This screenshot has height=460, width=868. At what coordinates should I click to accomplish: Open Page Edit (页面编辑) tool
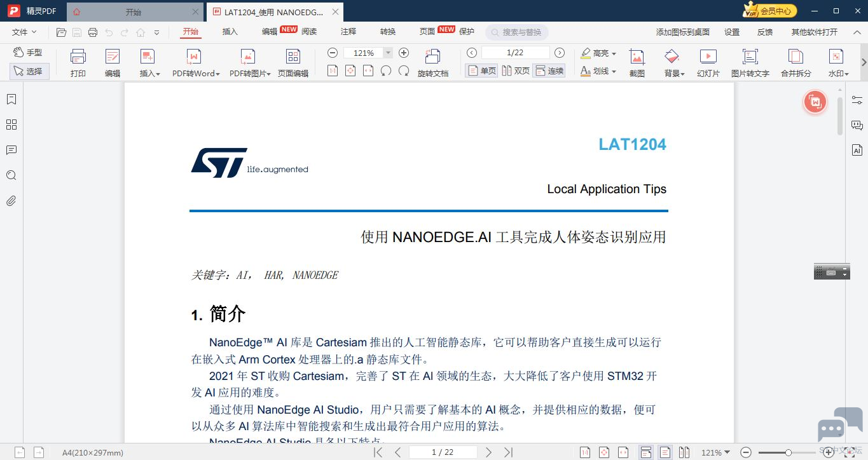293,63
